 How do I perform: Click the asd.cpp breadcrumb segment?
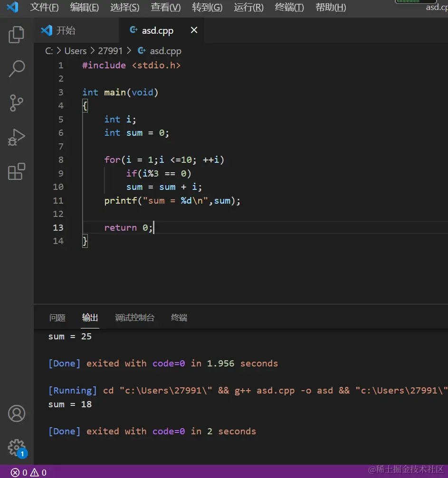(x=166, y=51)
